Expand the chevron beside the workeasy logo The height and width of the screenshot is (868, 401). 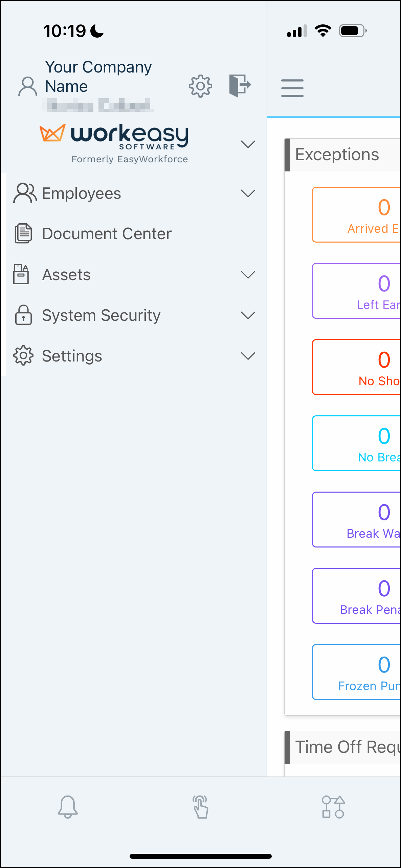(248, 144)
